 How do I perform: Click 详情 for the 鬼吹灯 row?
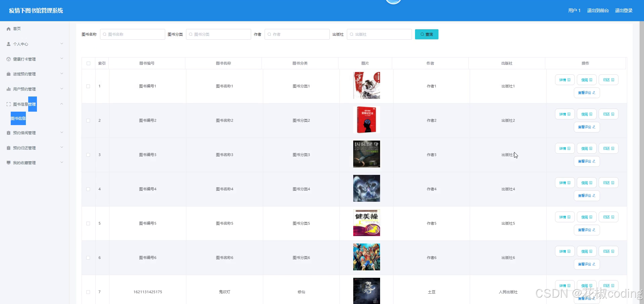click(x=565, y=286)
